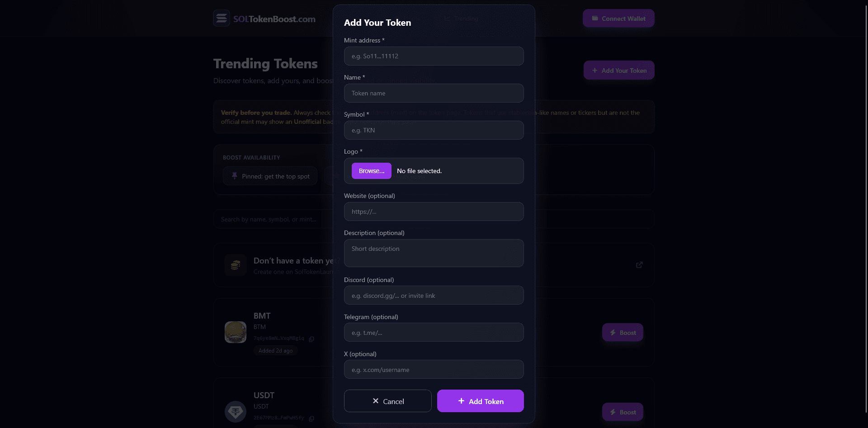Image resolution: width=868 pixels, height=428 pixels.
Task: Browse for a token logo file
Action: [371, 171]
